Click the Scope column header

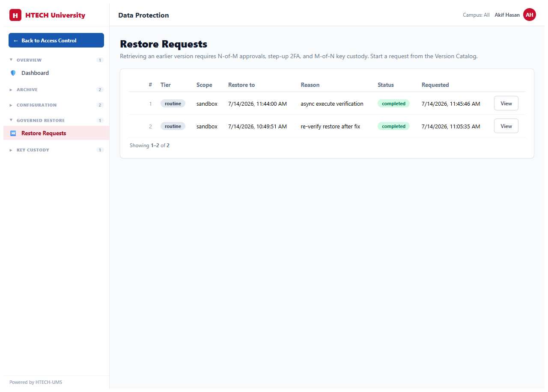coord(204,85)
